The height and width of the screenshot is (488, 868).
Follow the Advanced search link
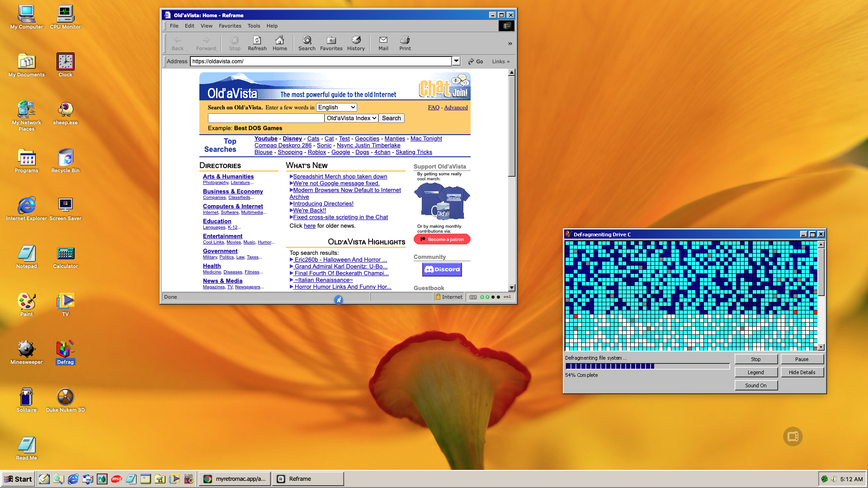click(456, 108)
